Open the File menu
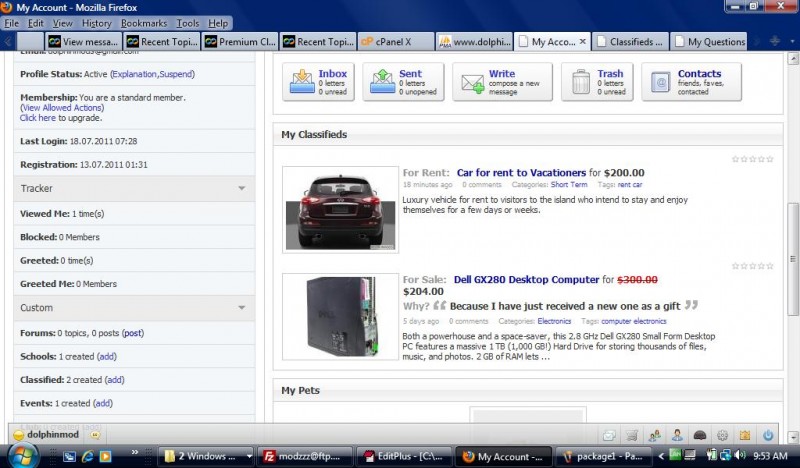Screen dimensions: 800x468 click(11, 23)
